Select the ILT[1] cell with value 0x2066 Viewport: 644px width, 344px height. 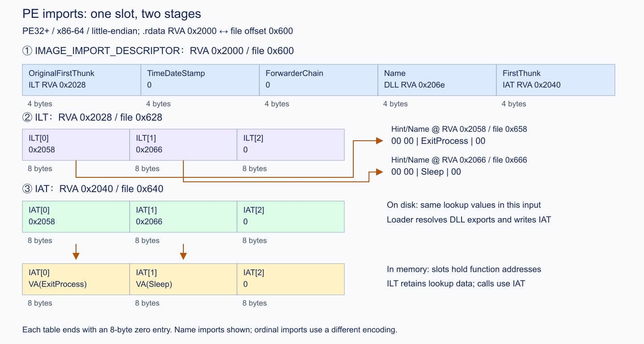[x=183, y=145]
